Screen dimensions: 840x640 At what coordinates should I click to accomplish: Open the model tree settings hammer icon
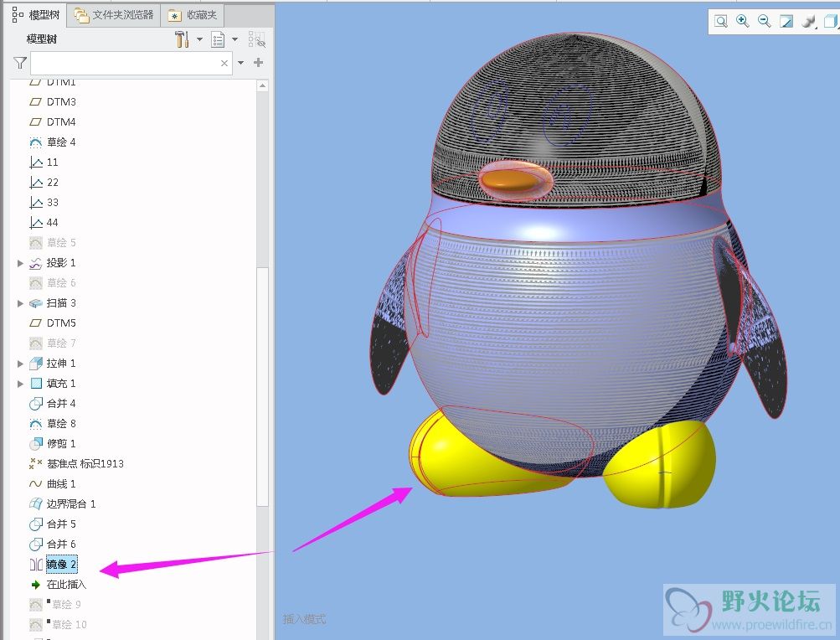coord(182,39)
